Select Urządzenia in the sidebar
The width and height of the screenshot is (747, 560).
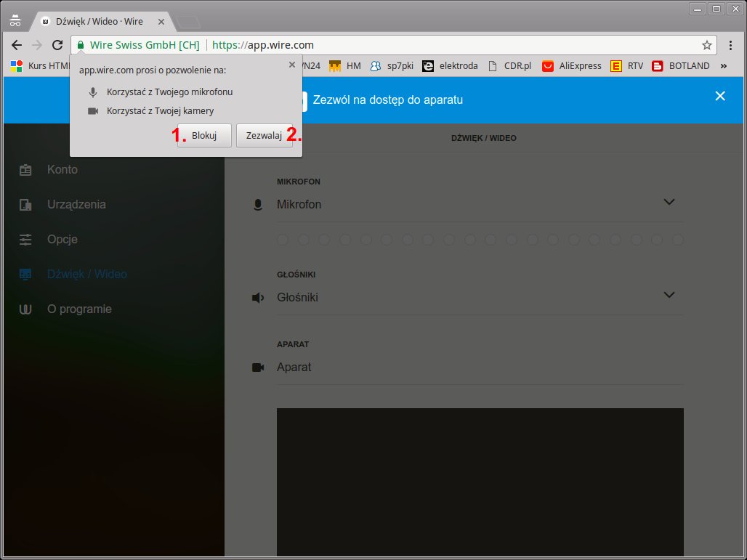pos(76,205)
